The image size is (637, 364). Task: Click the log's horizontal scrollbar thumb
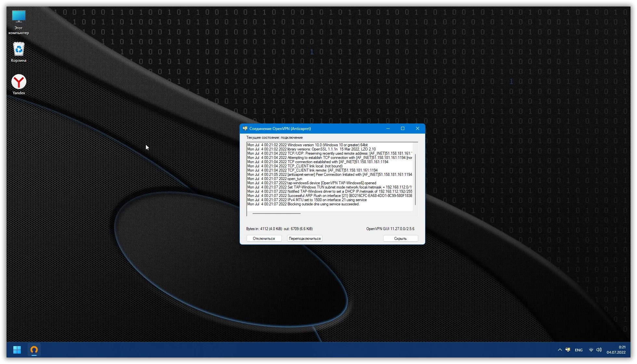pos(276,214)
